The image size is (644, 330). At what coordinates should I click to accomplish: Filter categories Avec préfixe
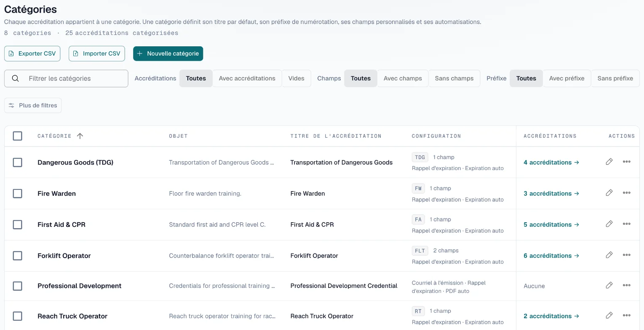567,78
